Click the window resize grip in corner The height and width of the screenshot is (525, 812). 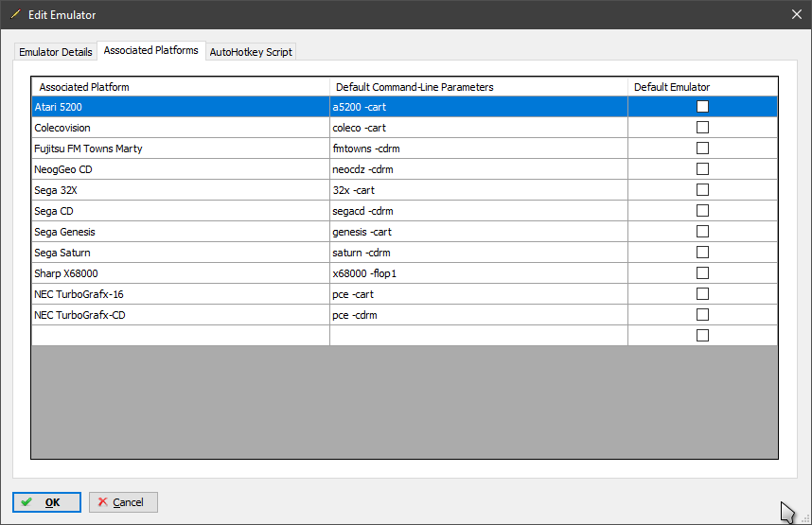click(805, 518)
